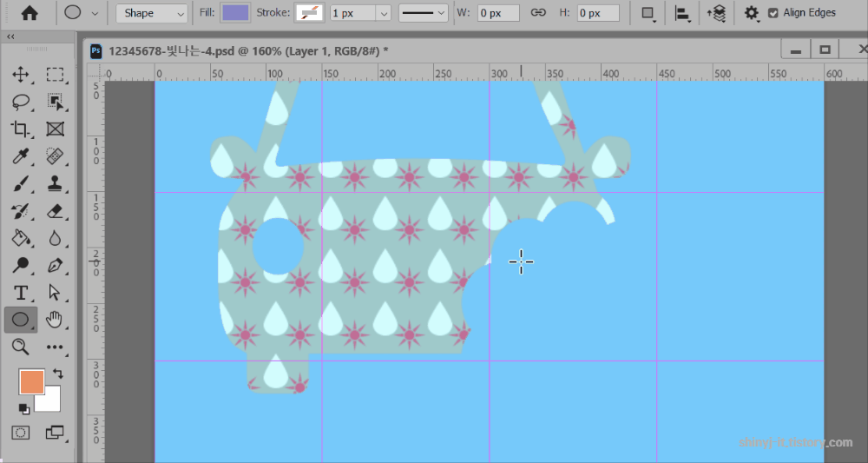Click the orange foreground color swatch
Viewport: 868px width, 463px height.
tap(31, 382)
